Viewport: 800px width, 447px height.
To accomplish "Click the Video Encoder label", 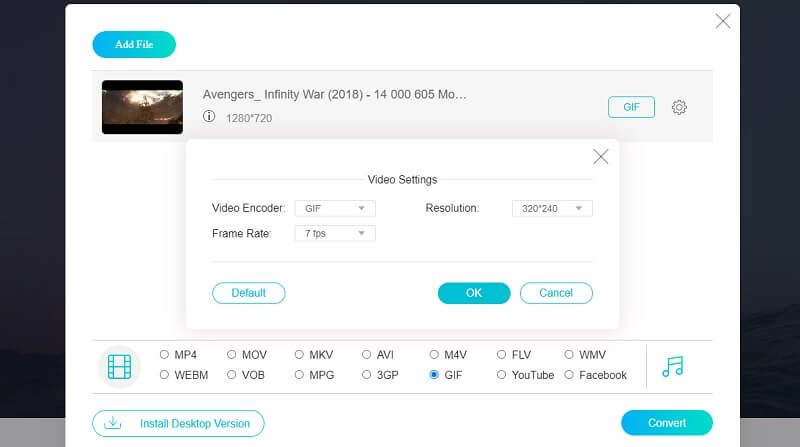I will (248, 208).
